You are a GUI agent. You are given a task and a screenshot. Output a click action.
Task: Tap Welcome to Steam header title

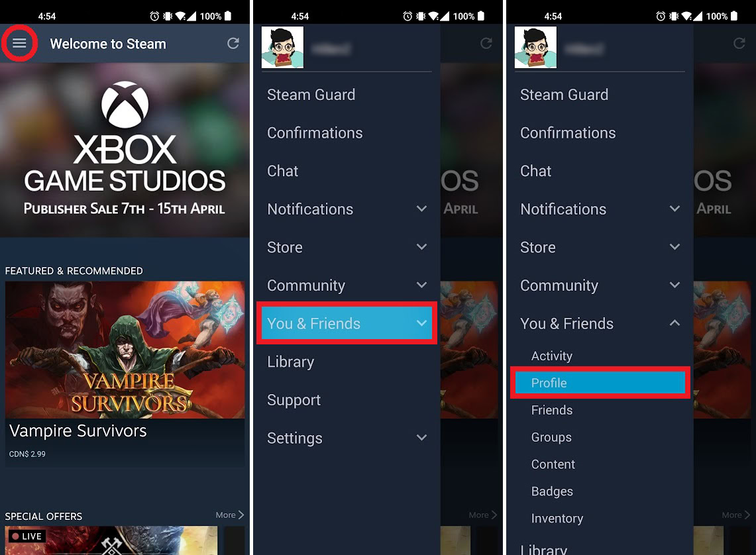[x=108, y=44]
